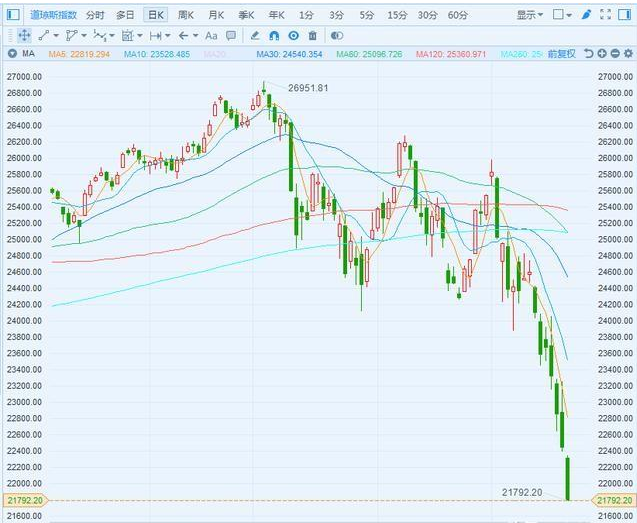
Task: Select the move/crosshair cursor tool
Action: pos(24,36)
